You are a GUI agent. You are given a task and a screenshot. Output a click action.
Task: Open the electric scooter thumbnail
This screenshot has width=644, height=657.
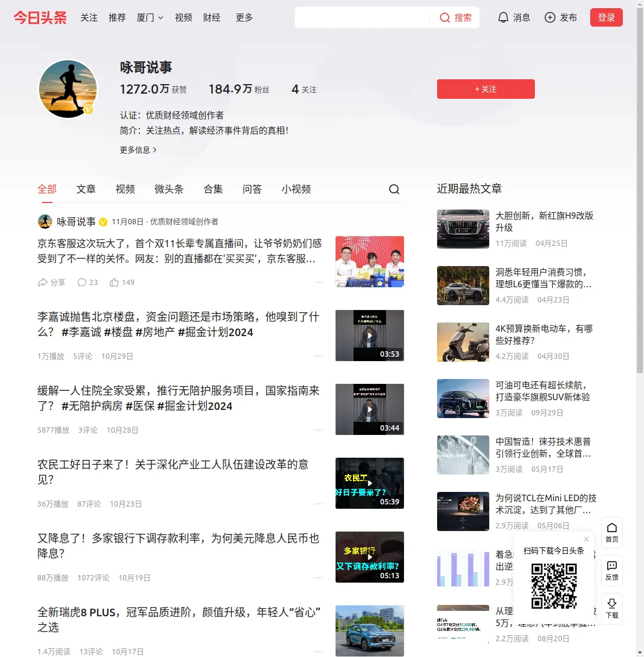click(463, 342)
